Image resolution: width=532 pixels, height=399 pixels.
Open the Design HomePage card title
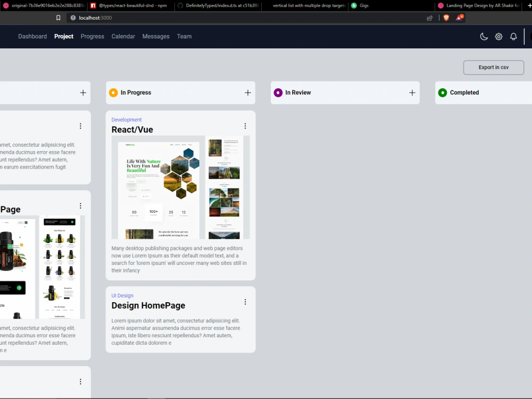[x=148, y=305]
